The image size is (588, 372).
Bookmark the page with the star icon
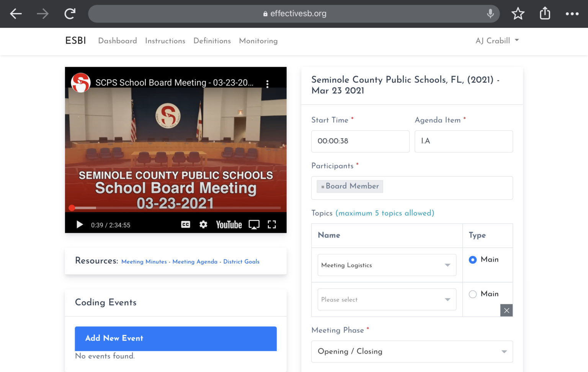[518, 14]
